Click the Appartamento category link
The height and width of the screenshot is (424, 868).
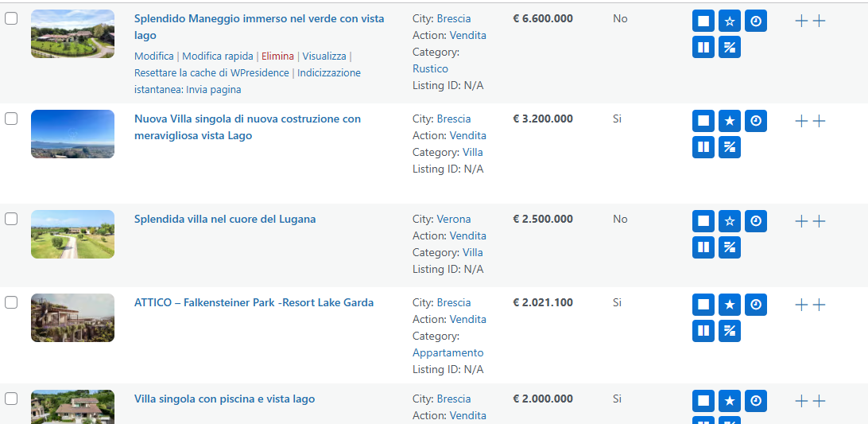click(x=448, y=352)
